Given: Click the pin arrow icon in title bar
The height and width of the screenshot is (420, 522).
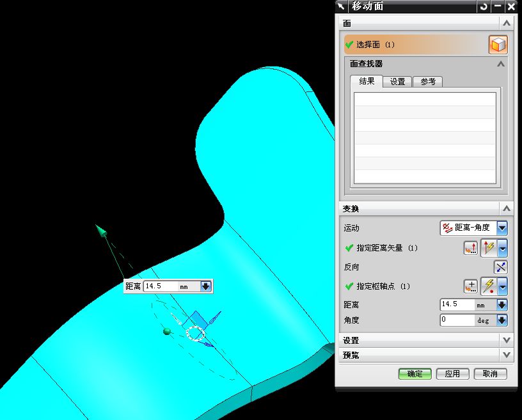Looking at the screenshot, I should 341,6.
